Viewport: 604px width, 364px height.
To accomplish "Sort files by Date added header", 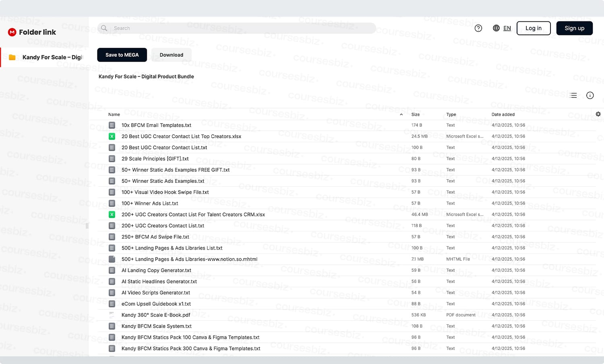I will click(x=503, y=114).
